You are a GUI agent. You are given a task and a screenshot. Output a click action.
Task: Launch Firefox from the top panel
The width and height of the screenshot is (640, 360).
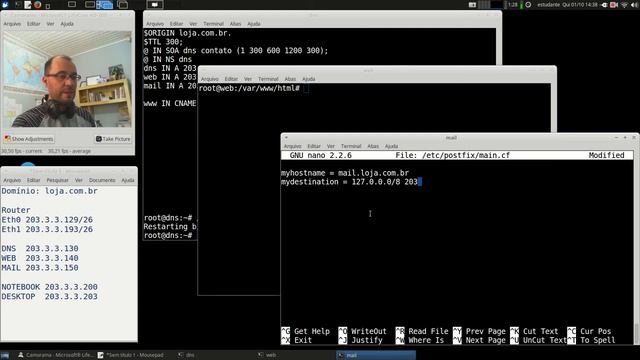[38, 5]
